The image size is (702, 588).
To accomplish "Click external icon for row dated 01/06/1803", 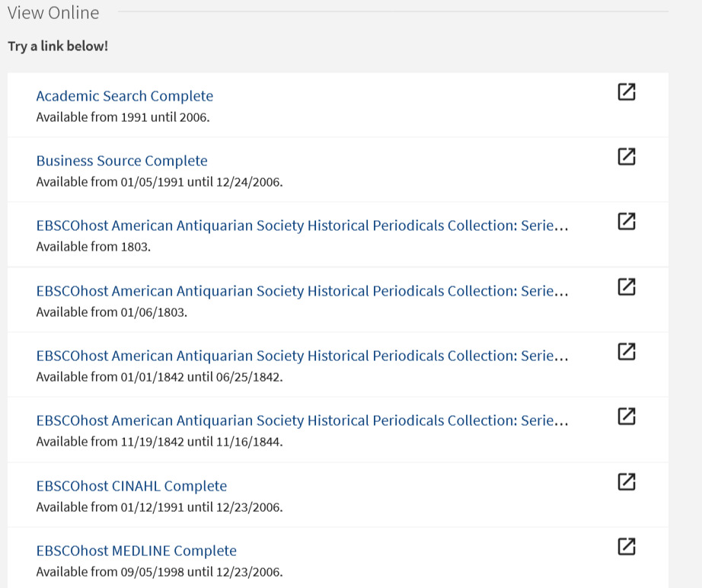I will (x=626, y=287).
